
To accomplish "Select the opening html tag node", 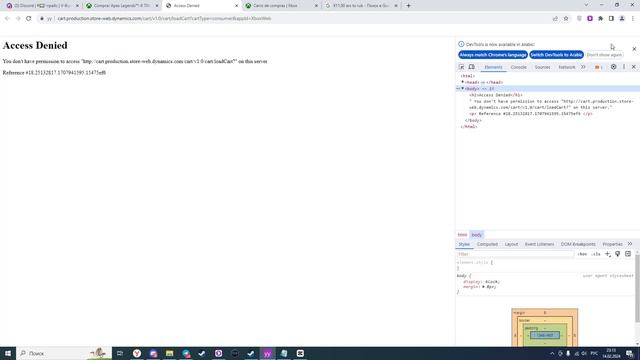I will (468, 76).
